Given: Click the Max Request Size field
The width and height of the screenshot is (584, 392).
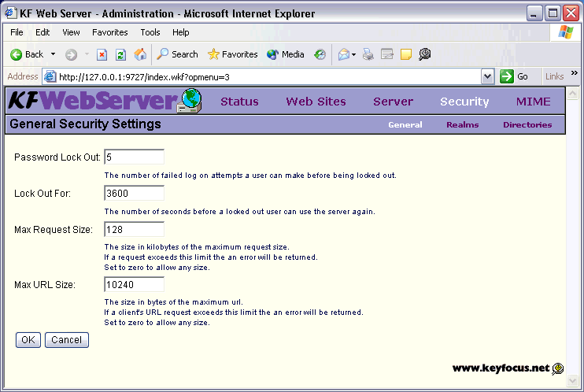Looking at the screenshot, I should click(134, 229).
